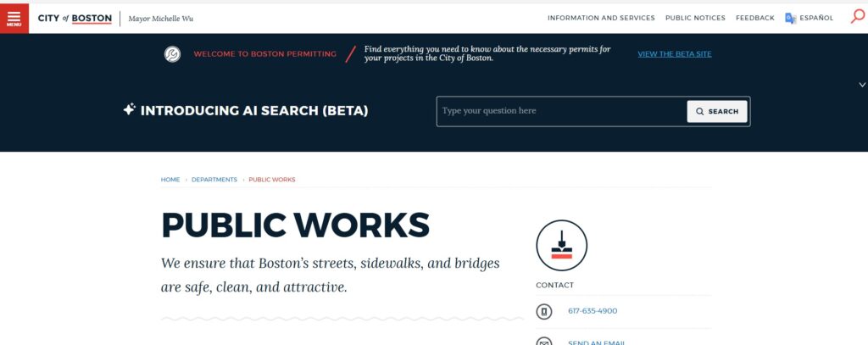Viewport: 868px width, 345px height.
Task: Click the 'Type your question here' field
Action: coord(561,111)
